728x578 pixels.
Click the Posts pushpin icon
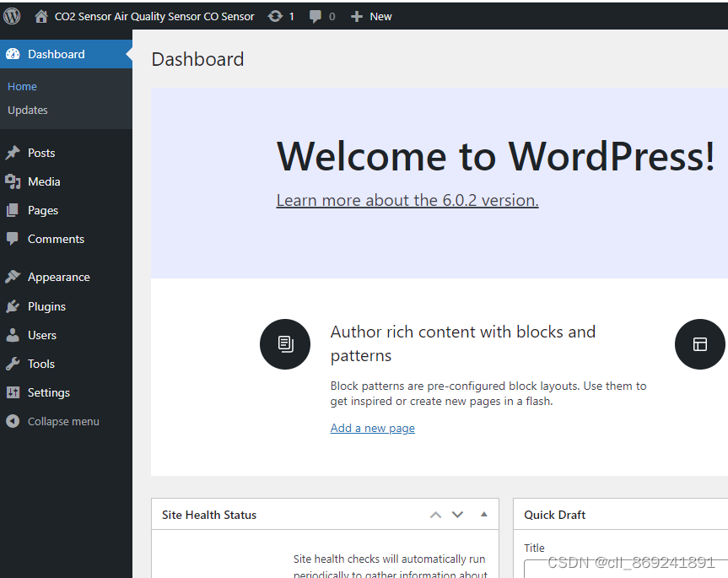coord(13,153)
